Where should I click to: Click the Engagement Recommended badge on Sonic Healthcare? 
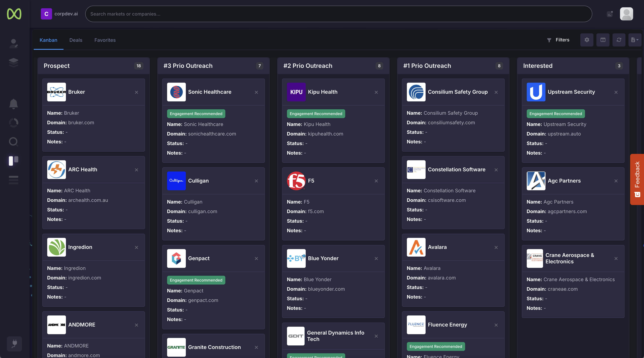click(x=196, y=114)
